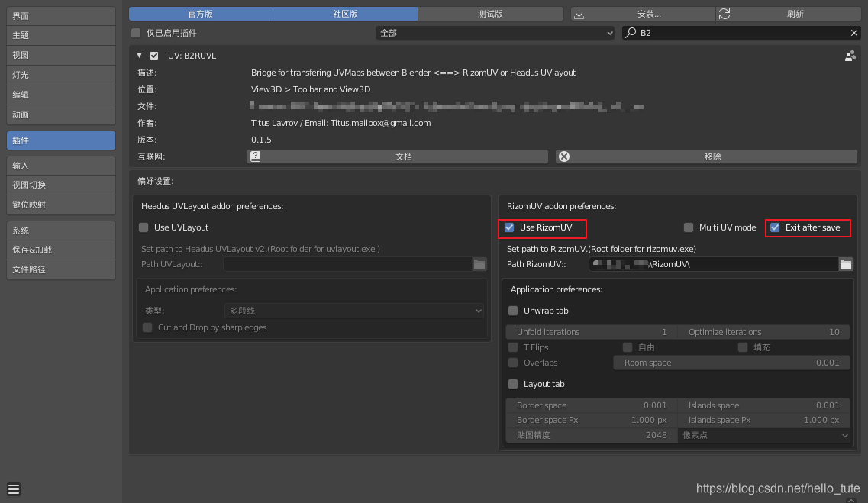This screenshot has width=868, height=503.
Task: Adjust Border space 0.001 field
Action: pyautogui.click(x=592, y=405)
